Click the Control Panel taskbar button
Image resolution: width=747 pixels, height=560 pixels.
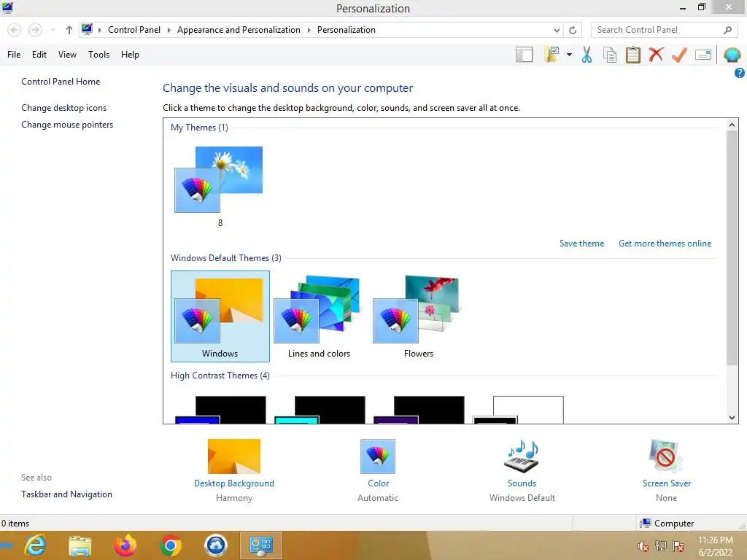tap(261, 545)
